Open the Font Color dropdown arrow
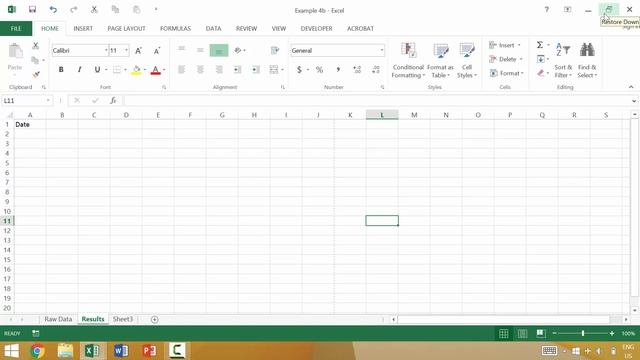640x360 pixels. (164, 70)
